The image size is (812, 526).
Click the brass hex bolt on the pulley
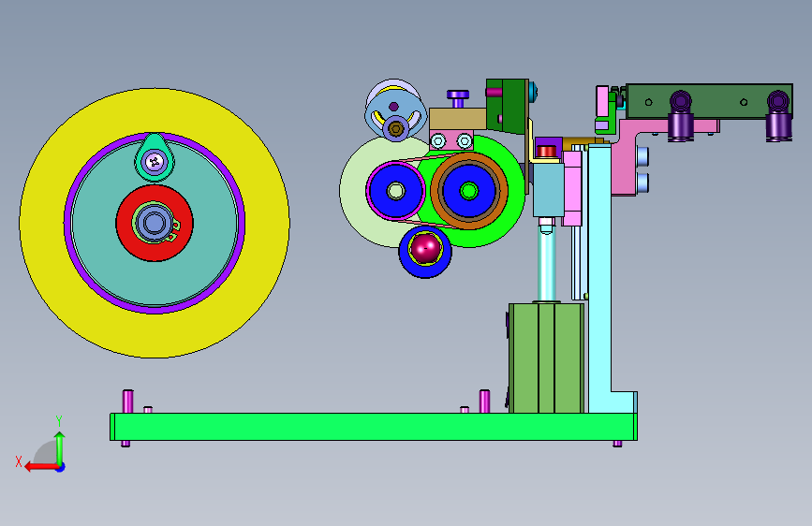coord(396,128)
